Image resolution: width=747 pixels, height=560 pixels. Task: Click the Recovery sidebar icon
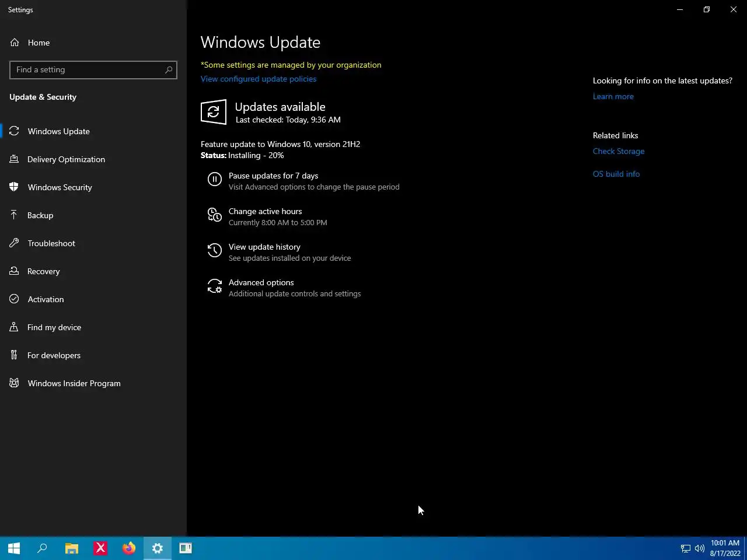pyautogui.click(x=14, y=271)
